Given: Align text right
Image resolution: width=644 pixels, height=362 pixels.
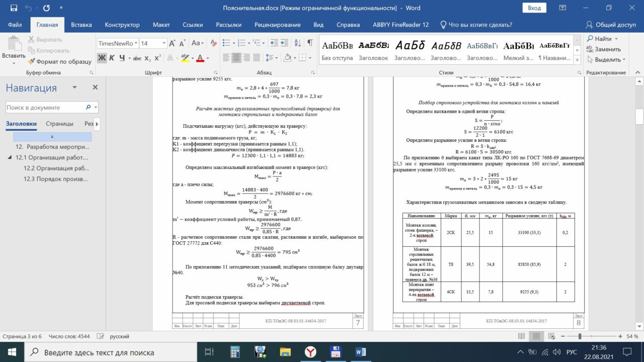Looking at the screenshot, I should pyautogui.click(x=247, y=58).
